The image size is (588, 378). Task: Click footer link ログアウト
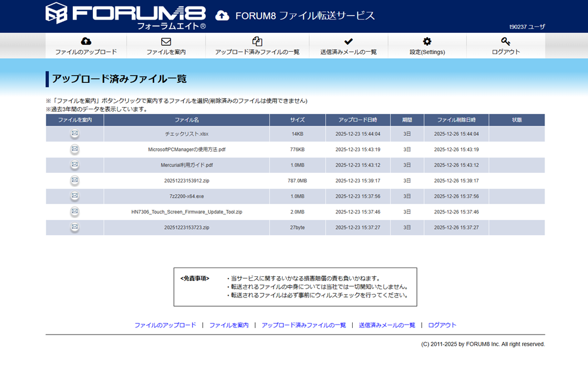click(x=442, y=325)
